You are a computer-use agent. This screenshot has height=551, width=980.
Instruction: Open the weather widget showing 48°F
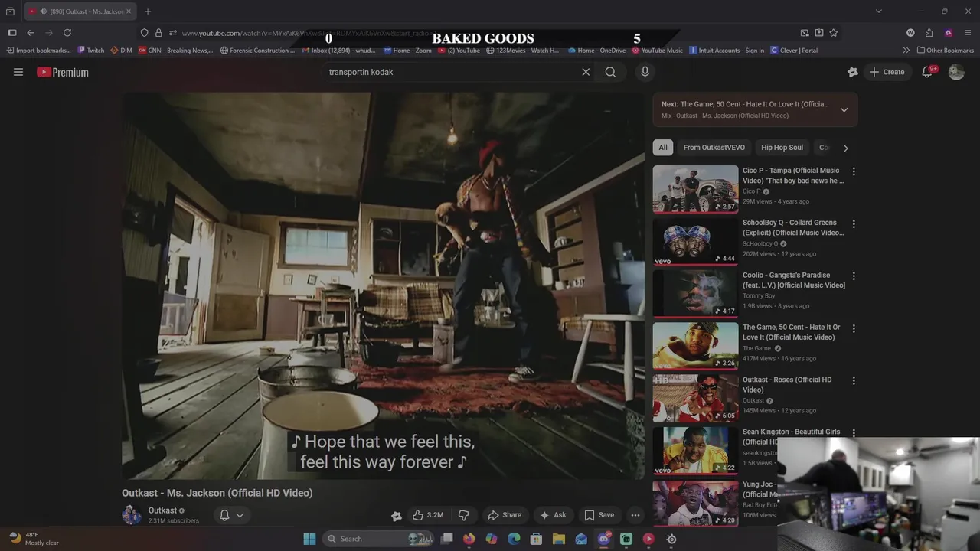tap(34, 539)
